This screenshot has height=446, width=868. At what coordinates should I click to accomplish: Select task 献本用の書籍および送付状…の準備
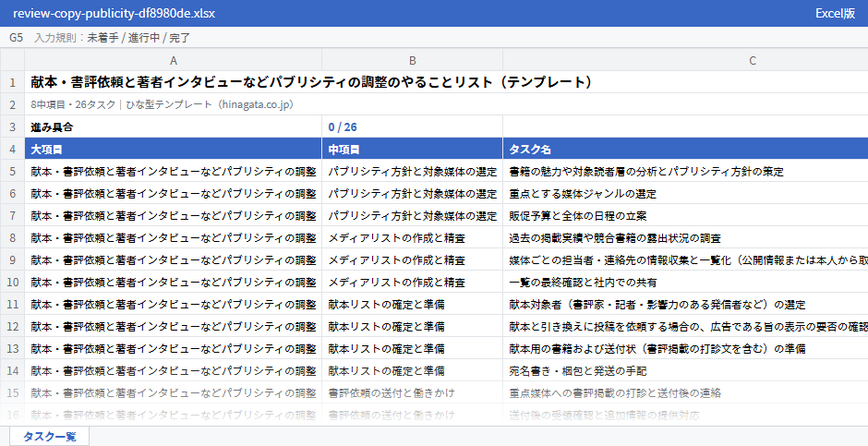(685, 348)
